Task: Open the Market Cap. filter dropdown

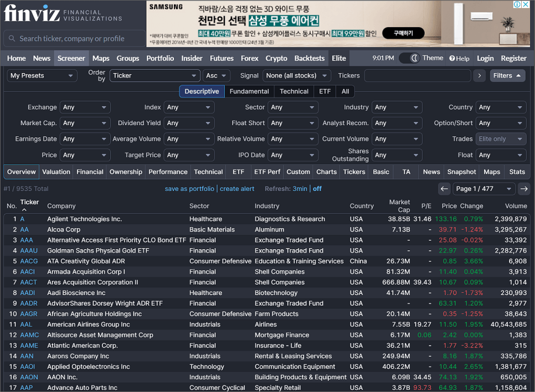Action: [85, 123]
